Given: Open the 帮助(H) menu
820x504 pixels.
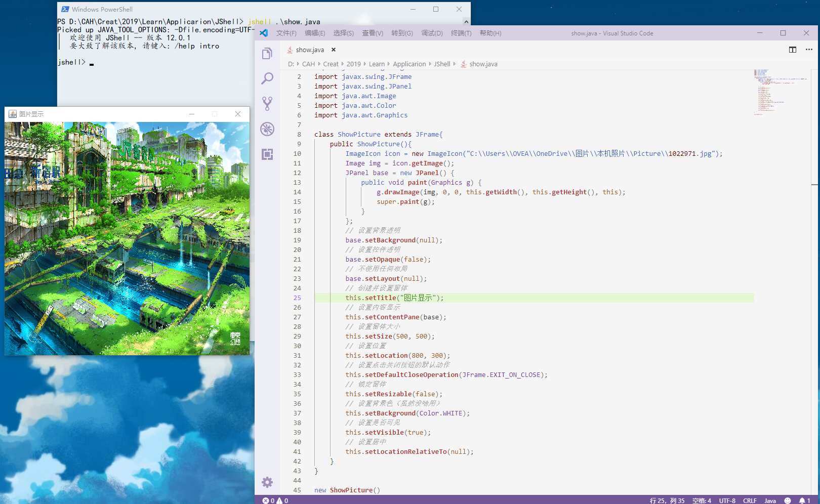Looking at the screenshot, I should (490, 33).
